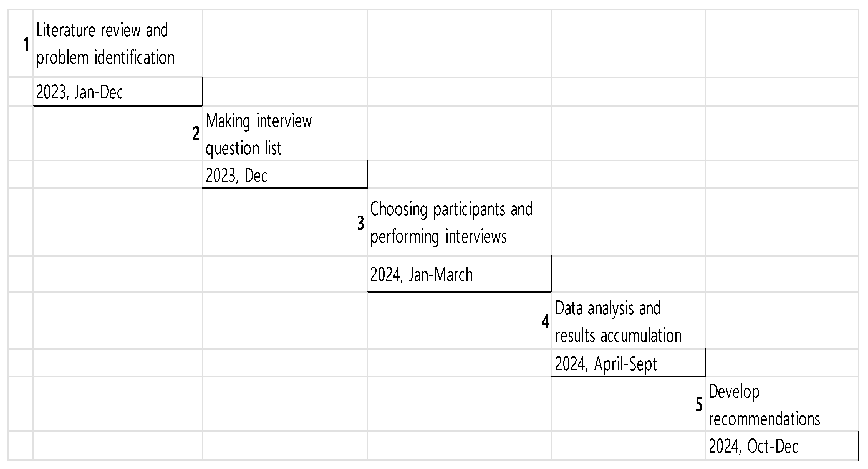868x469 pixels.
Task: Click 'Choosing participants and performing interviews' cell
Action: click(459, 222)
